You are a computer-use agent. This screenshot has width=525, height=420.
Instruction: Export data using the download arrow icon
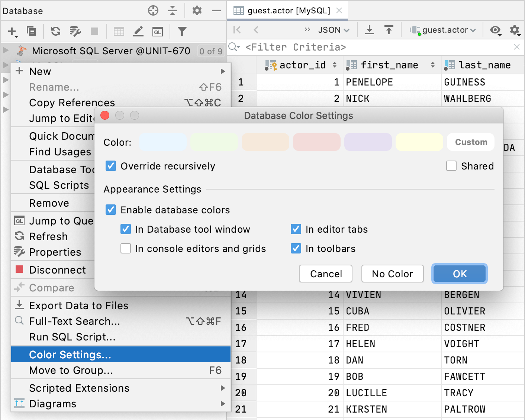369,30
